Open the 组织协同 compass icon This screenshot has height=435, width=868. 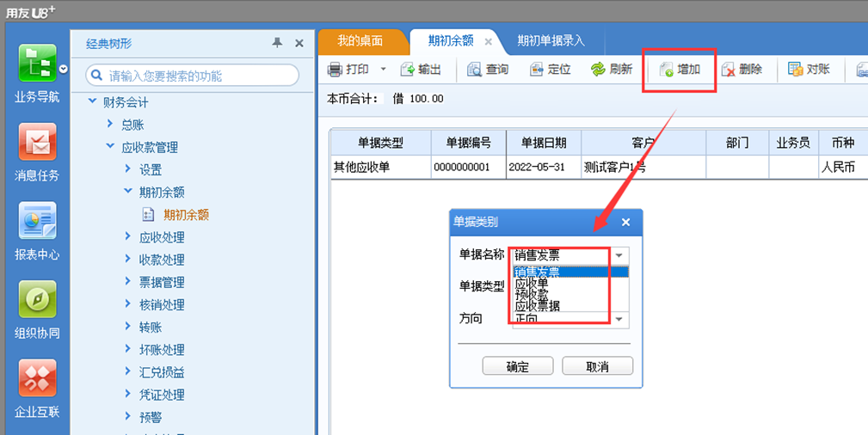(x=37, y=299)
